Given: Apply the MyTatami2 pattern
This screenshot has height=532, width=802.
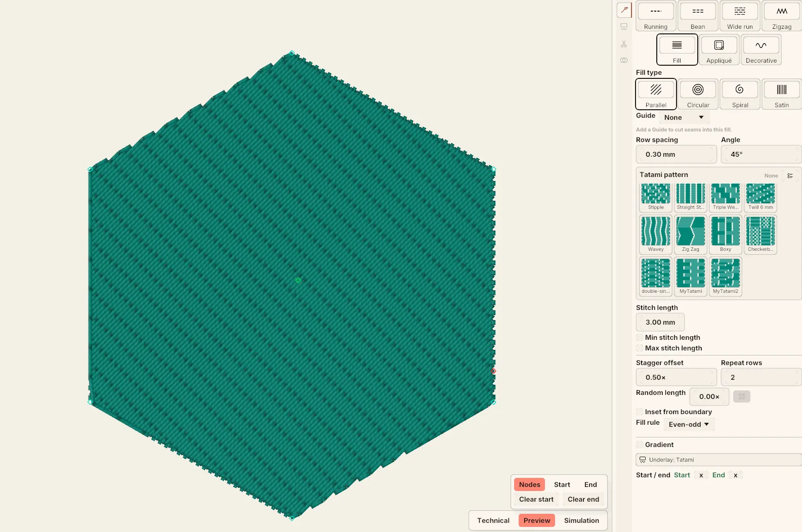Looking at the screenshot, I should (726, 277).
